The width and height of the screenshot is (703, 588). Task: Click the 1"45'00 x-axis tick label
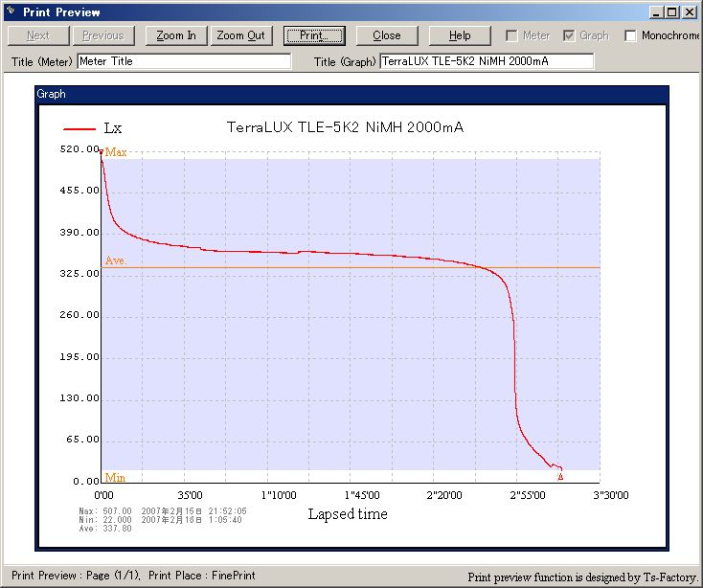[362, 495]
